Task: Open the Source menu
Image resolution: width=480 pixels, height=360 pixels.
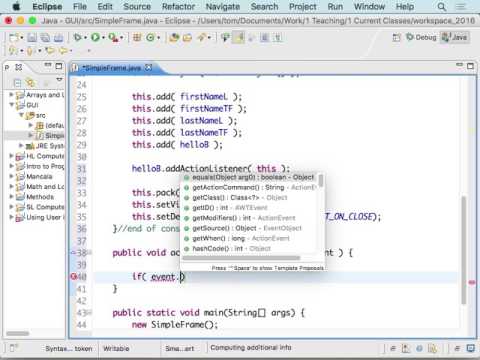Action: click(x=137, y=7)
